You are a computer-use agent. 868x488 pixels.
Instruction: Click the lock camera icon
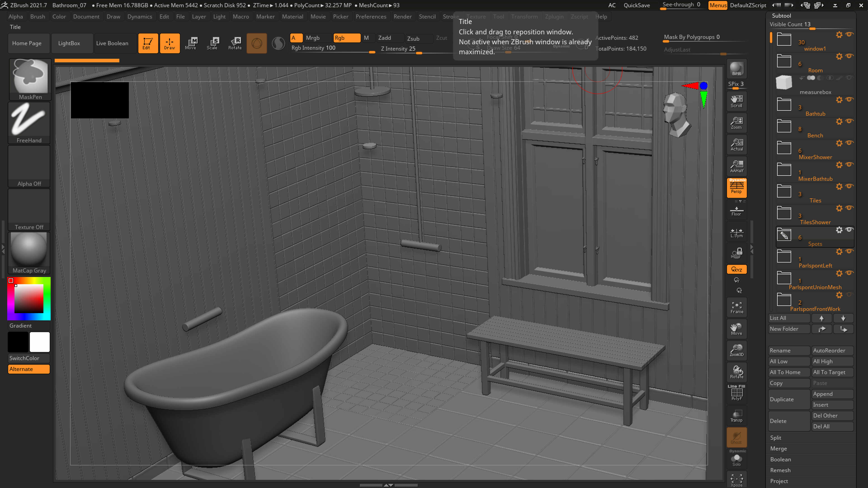pyautogui.click(x=737, y=253)
